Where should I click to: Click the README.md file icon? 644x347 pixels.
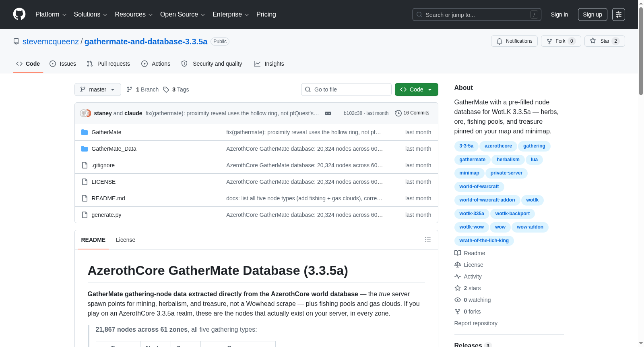point(85,198)
